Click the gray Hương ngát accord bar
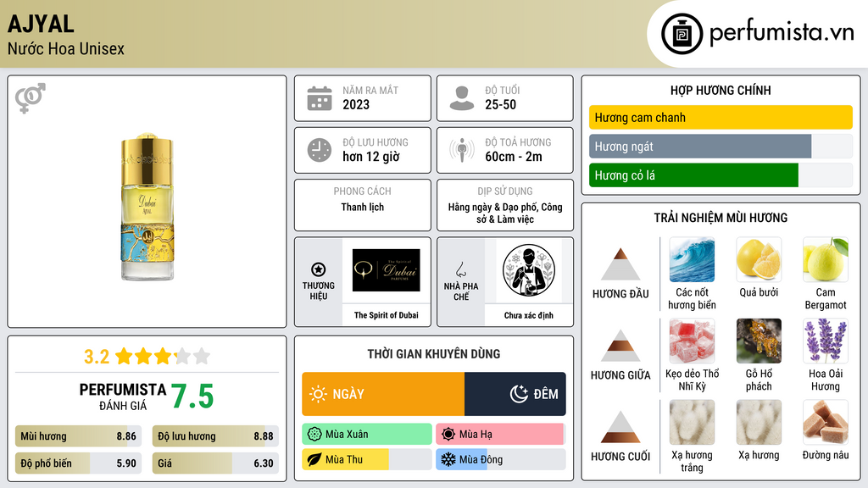Image resolution: width=868 pixels, height=488 pixels. point(699,146)
